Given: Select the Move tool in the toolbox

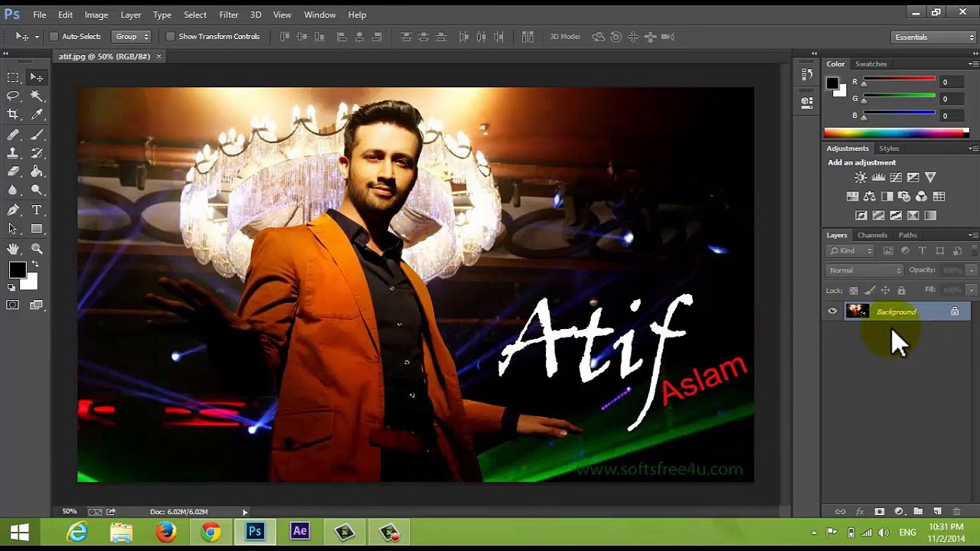Looking at the screenshot, I should tap(37, 77).
